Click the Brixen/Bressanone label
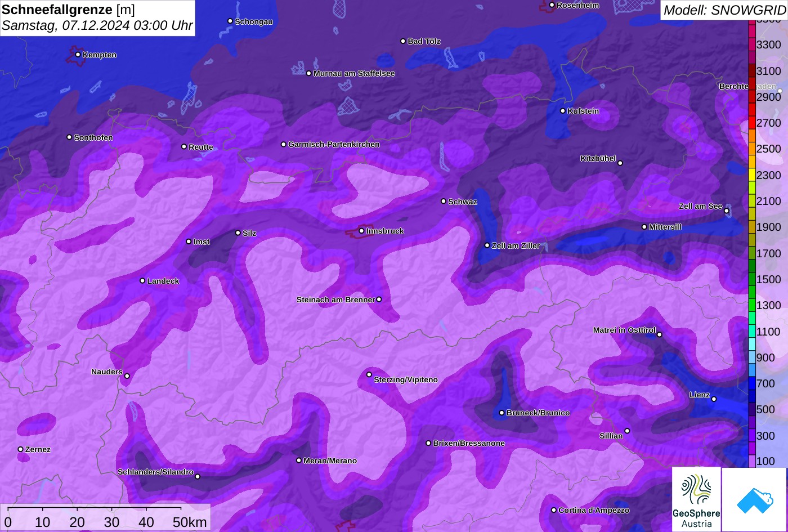788x532 pixels. [x=469, y=443]
